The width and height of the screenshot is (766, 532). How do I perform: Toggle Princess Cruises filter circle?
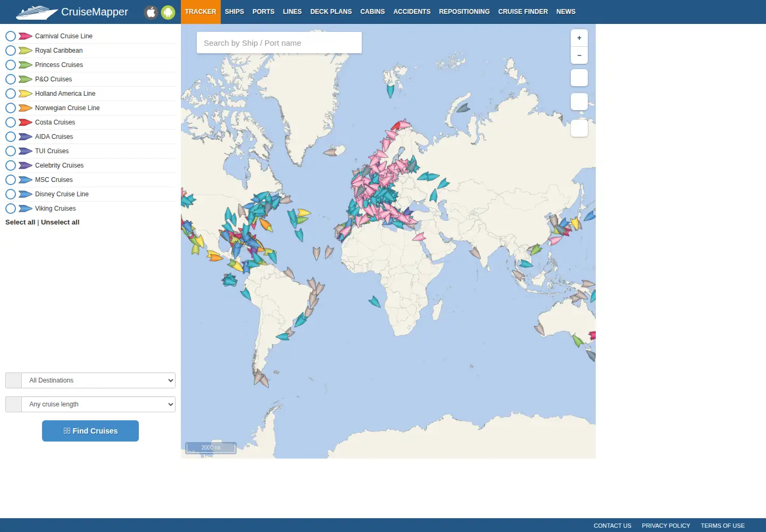[x=11, y=65]
